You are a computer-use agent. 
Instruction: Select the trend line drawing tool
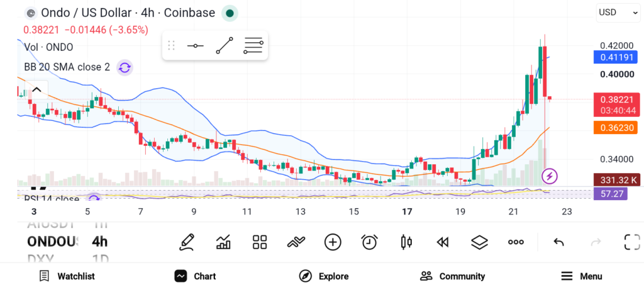(x=225, y=45)
